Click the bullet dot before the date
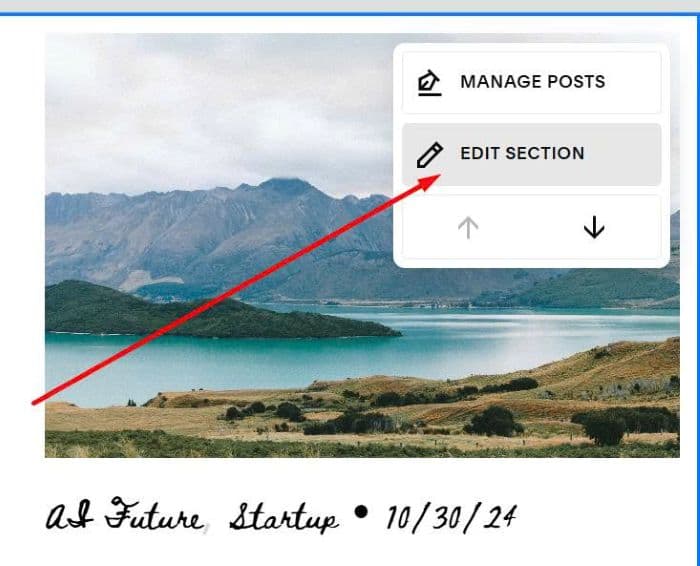Screen dimensions: 700x566 tap(361, 512)
